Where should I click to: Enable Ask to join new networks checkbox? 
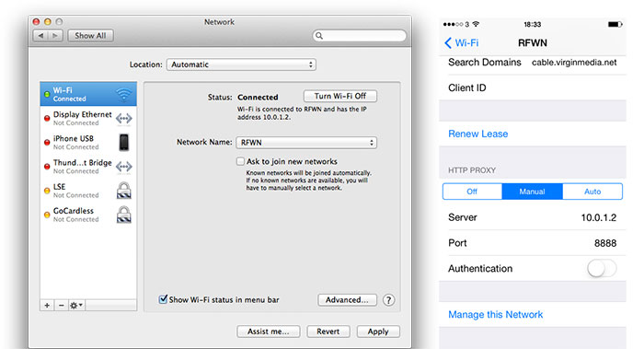pos(240,161)
